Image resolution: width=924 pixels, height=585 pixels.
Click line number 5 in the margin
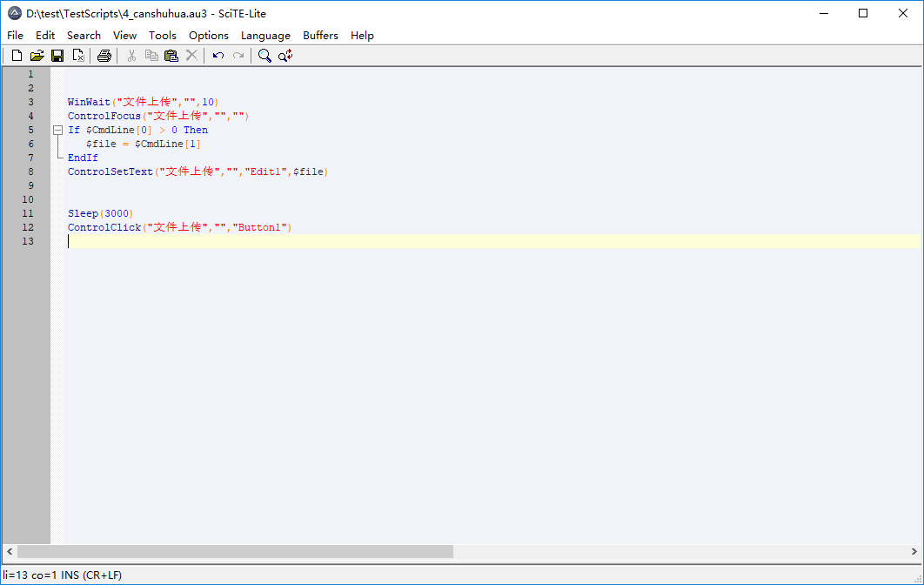pos(30,129)
